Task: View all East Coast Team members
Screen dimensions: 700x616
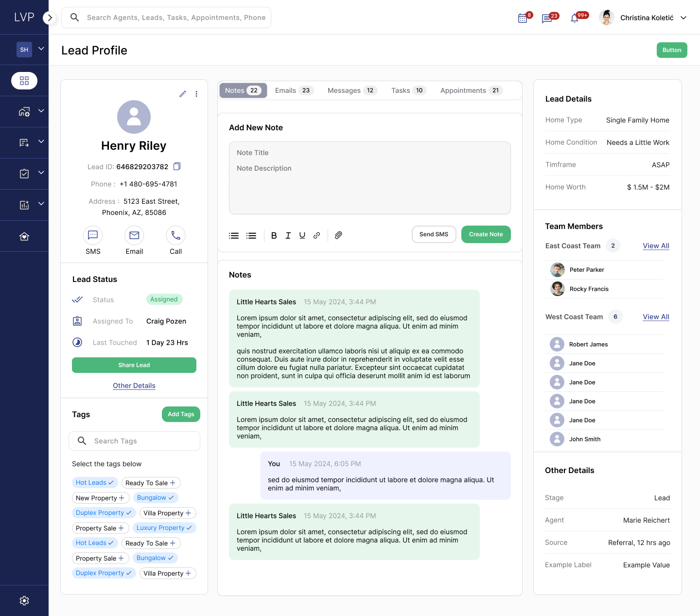Action: tap(656, 246)
